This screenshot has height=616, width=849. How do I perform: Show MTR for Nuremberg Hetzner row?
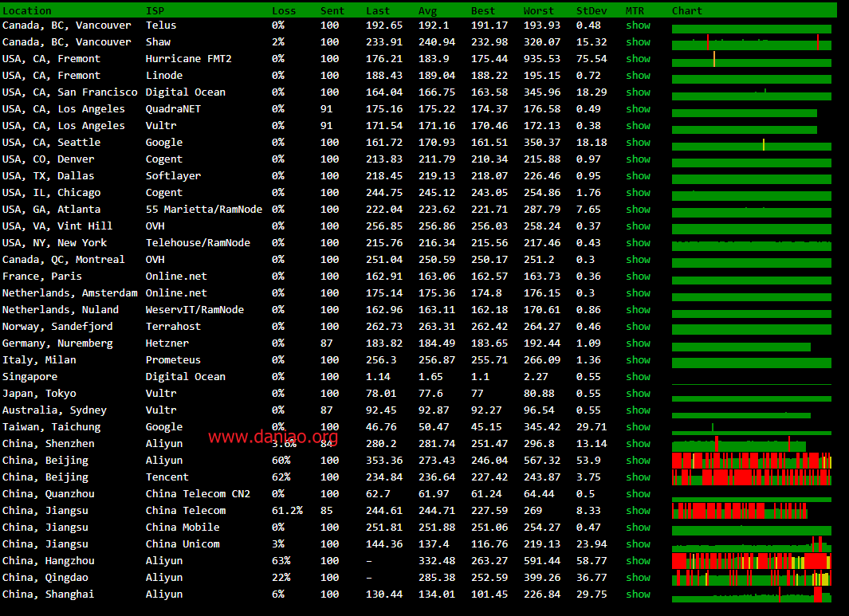(638, 343)
